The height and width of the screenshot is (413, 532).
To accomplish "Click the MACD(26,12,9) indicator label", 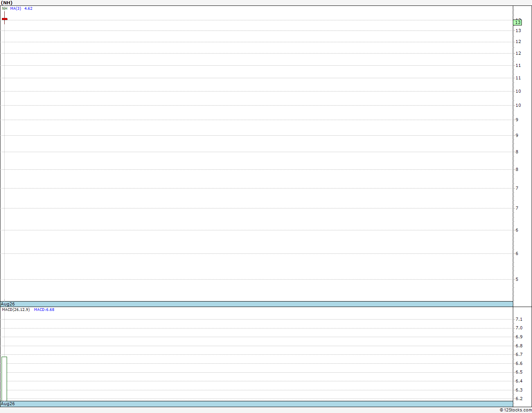I will [x=16, y=309].
